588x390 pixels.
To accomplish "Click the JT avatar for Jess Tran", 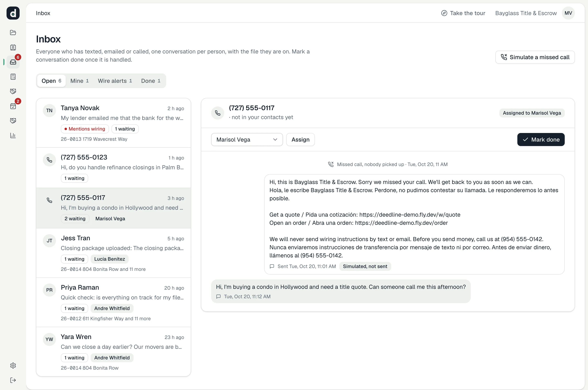I will coord(49,240).
